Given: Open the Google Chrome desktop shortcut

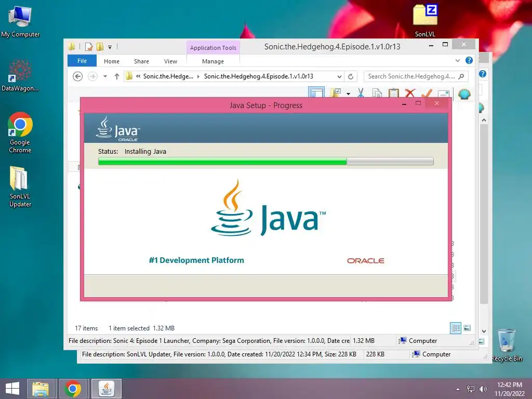Looking at the screenshot, I should (x=20, y=132).
